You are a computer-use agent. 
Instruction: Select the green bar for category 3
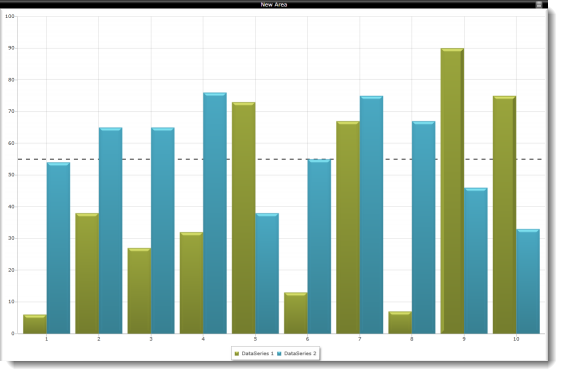coord(139,291)
